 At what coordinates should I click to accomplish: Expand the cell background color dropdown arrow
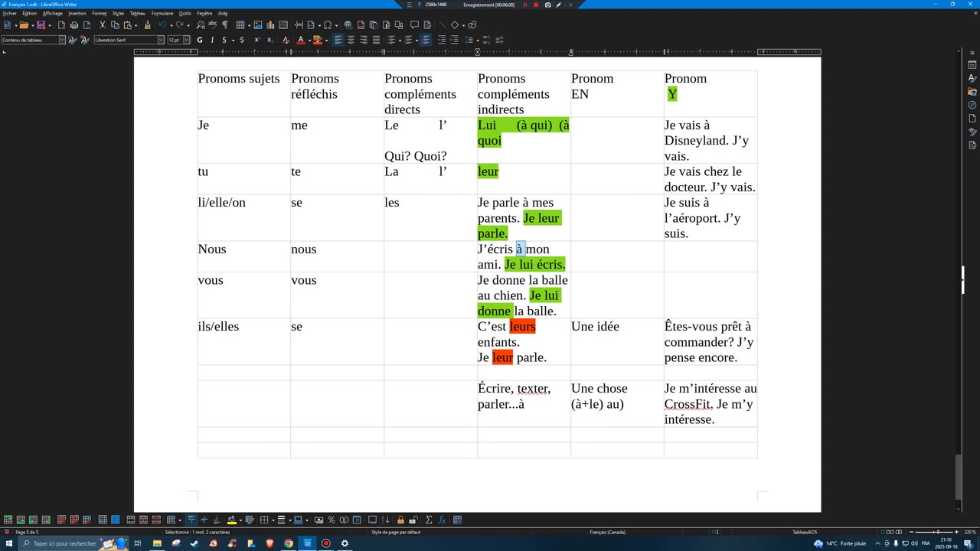tap(240, 520)
